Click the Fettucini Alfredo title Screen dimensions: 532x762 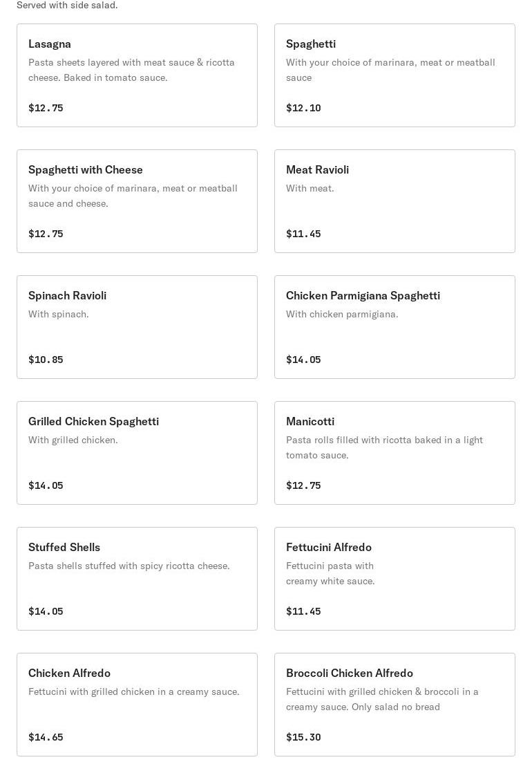329,547
